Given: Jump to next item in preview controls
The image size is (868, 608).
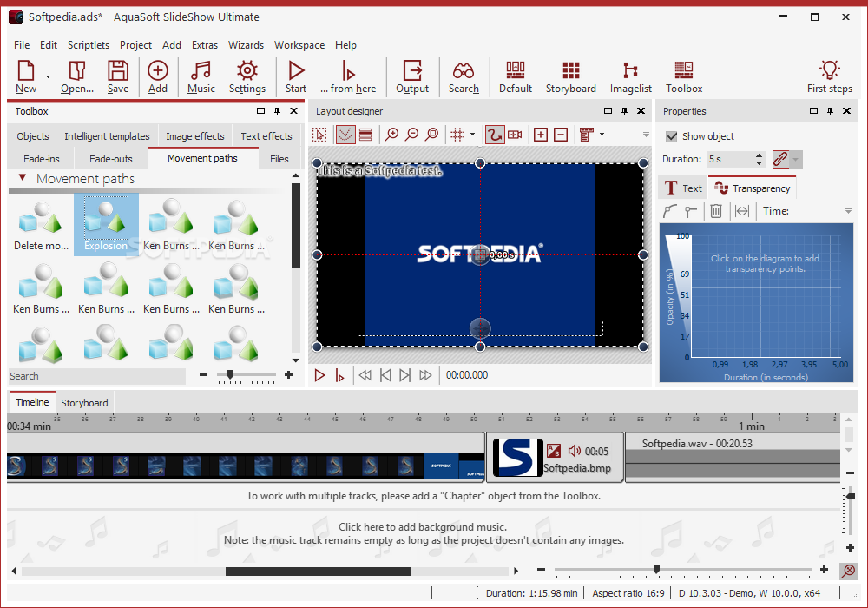Looking at the screenshot, I should click(x=405, y=375).
